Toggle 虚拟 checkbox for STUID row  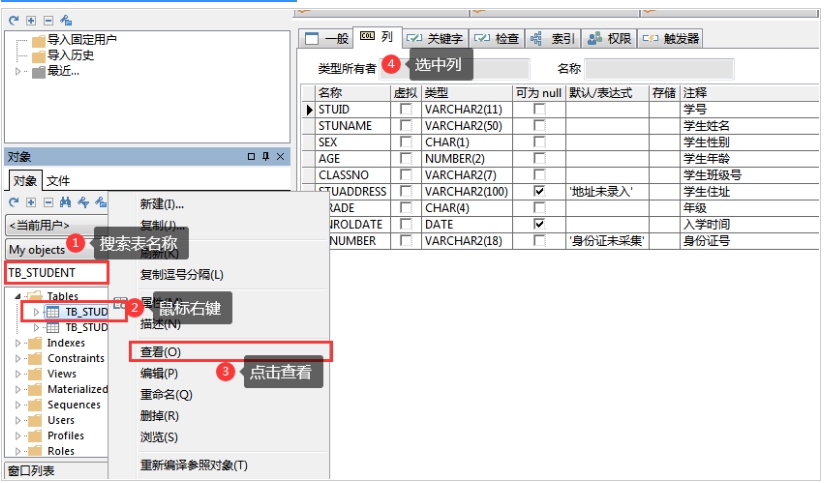[x=406, y=109]
